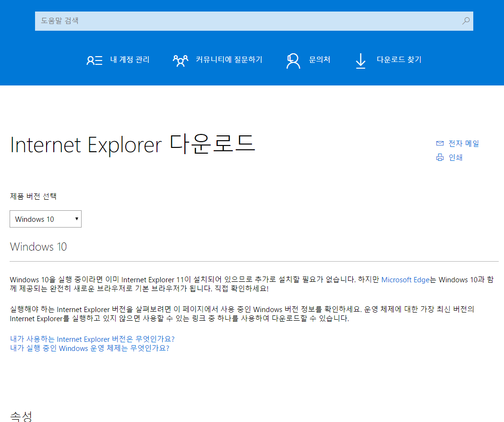Screen dimensions: 504x422
Task: Open 내가 실행 중인 Windows 운영 체제 link
Action: [x=90, y=349]
